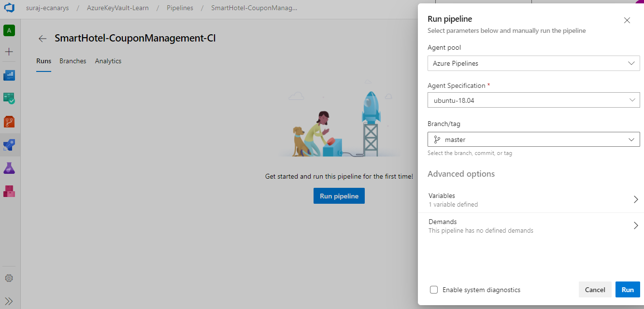Open the Azure DevOps home logo
Screen dimensions: 644x309
point(9,9)
